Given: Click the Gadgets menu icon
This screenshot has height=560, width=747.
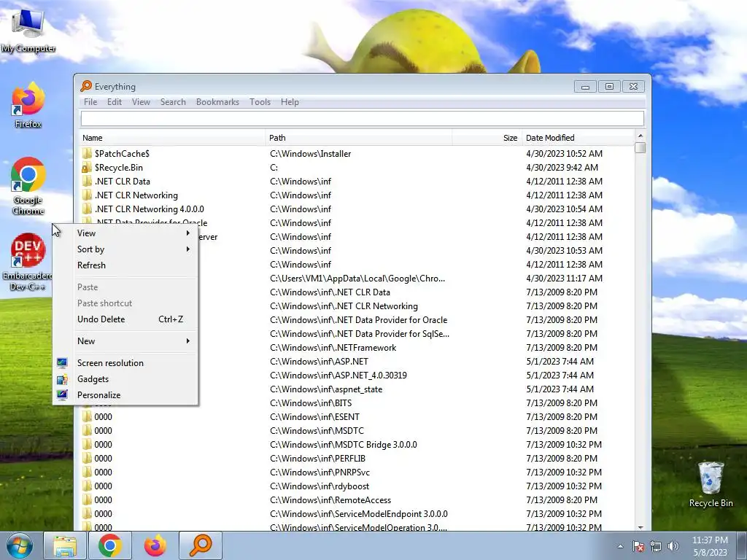Looking at the screenshot, I should (62, 379).
